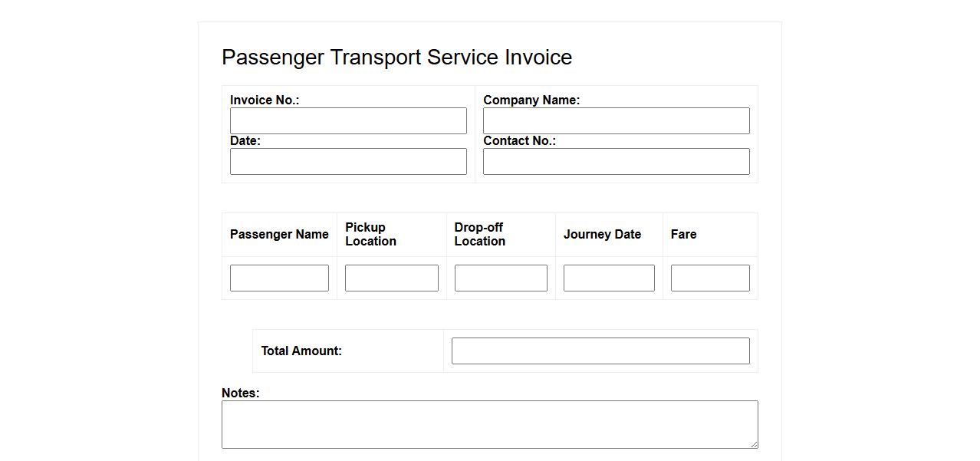The height and width of the screenshot is (461, 980).
Task: Click the Invoice No. input field
Action: click(x=348, y=121)
